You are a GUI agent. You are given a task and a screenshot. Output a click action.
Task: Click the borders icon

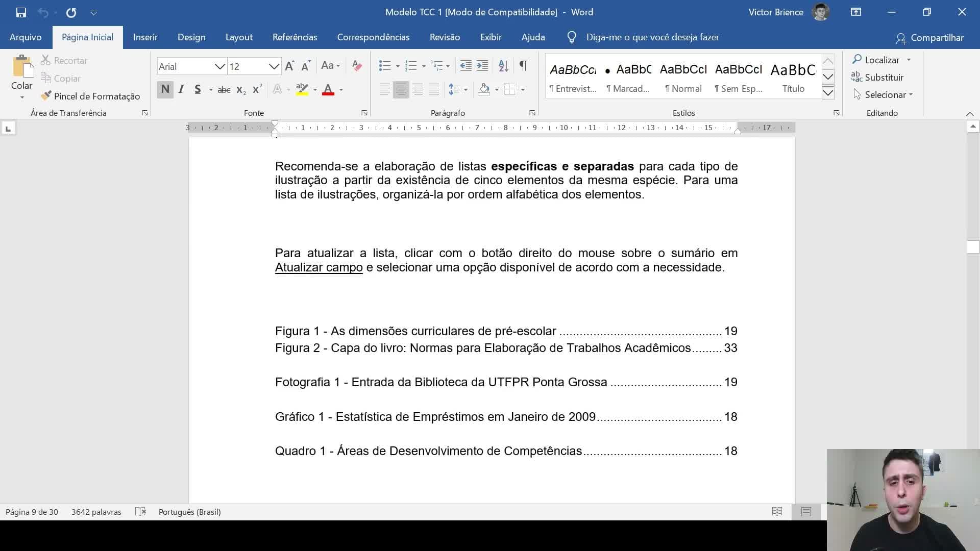(509, 89)
